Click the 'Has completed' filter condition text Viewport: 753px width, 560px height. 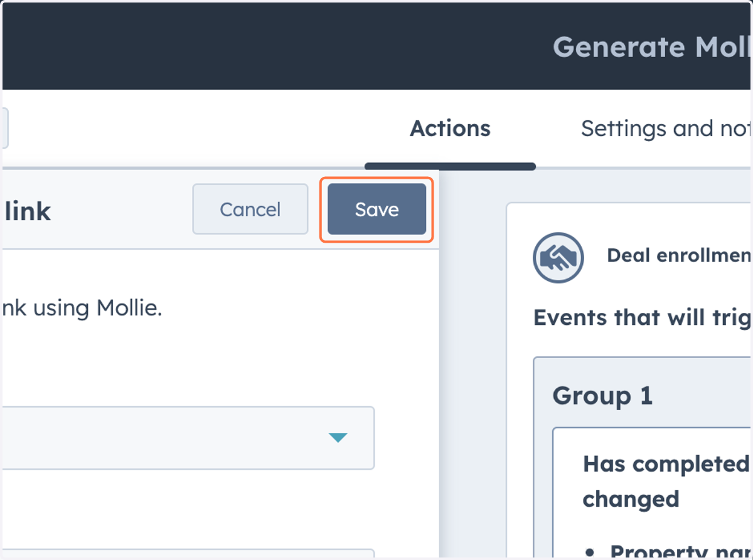[x=668, y=482]
